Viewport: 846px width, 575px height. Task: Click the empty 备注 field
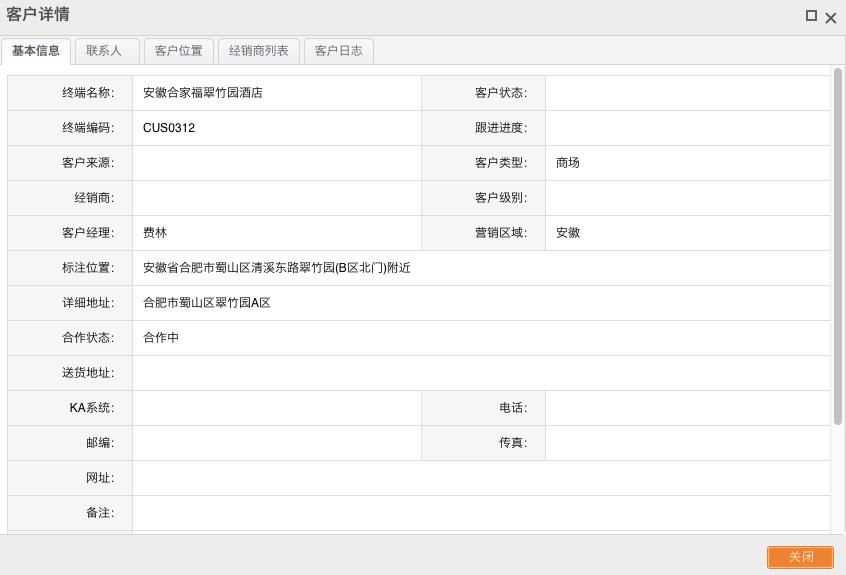click(x=480, y=513)
